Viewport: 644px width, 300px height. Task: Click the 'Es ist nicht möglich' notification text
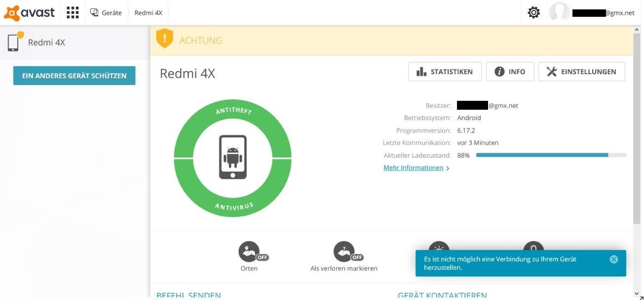tap(500, 263)
